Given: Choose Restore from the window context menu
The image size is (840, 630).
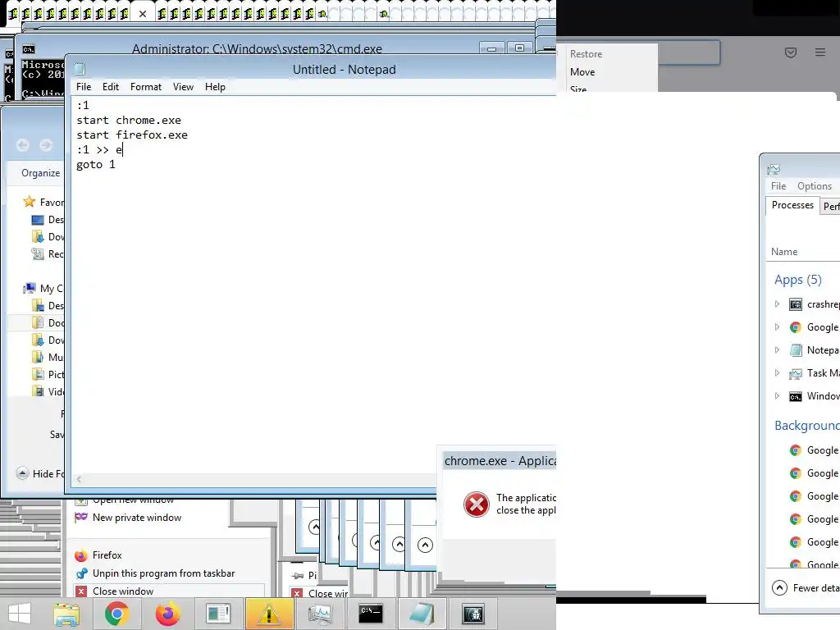Looking at the screenshot, I should coord(586,54).
